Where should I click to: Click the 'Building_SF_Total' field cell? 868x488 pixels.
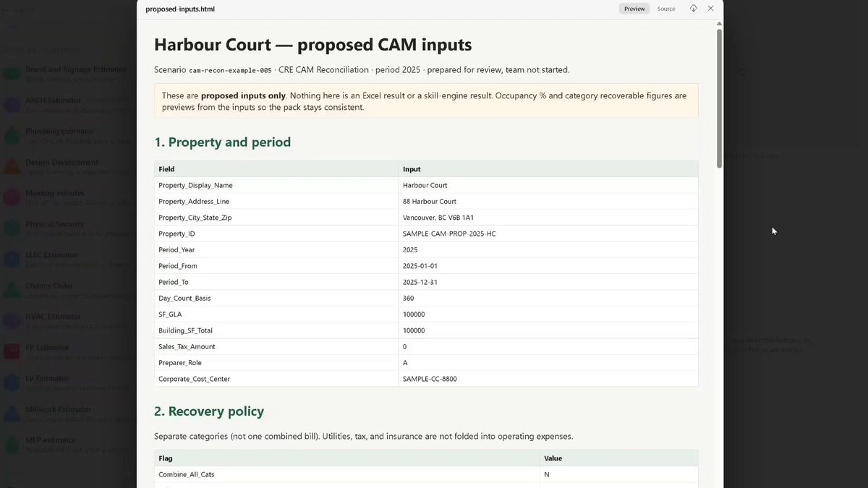tap(276, 330)
